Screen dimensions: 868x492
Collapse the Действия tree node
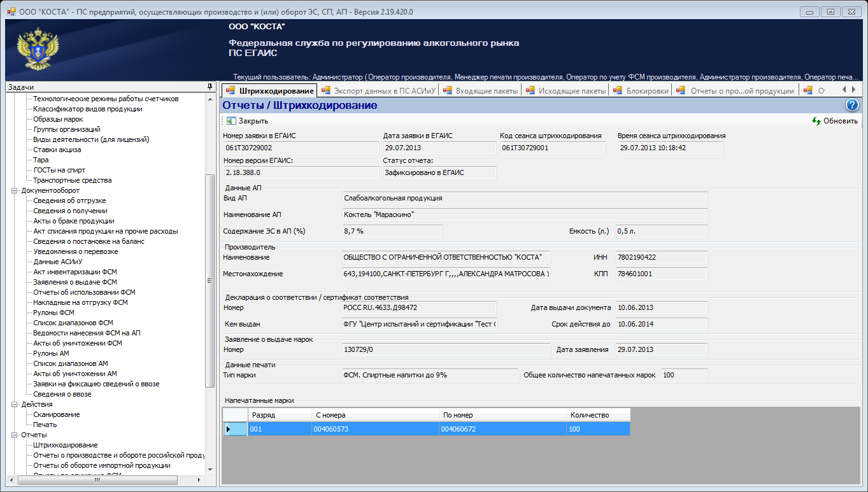[x=14, y=404]
